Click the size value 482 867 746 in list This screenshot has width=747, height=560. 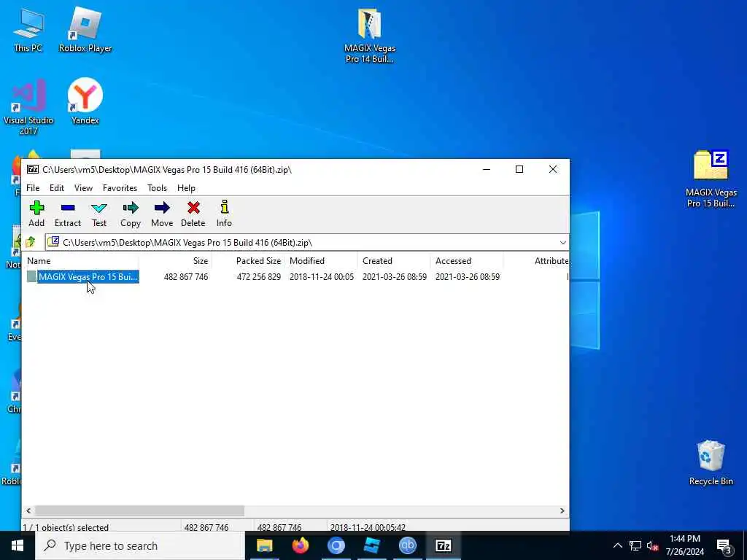(x=186, y=277)
